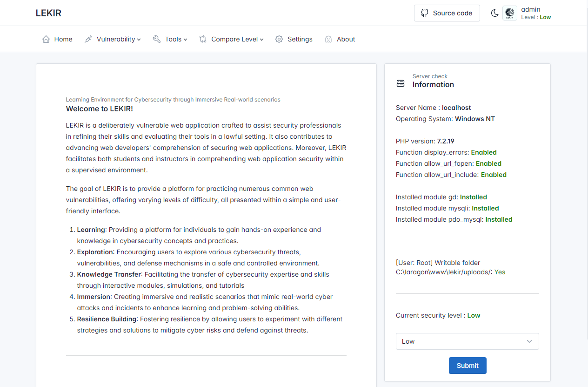
Task: Click the "Welcome to LEKIR!" heading
Action: (100, 109)
